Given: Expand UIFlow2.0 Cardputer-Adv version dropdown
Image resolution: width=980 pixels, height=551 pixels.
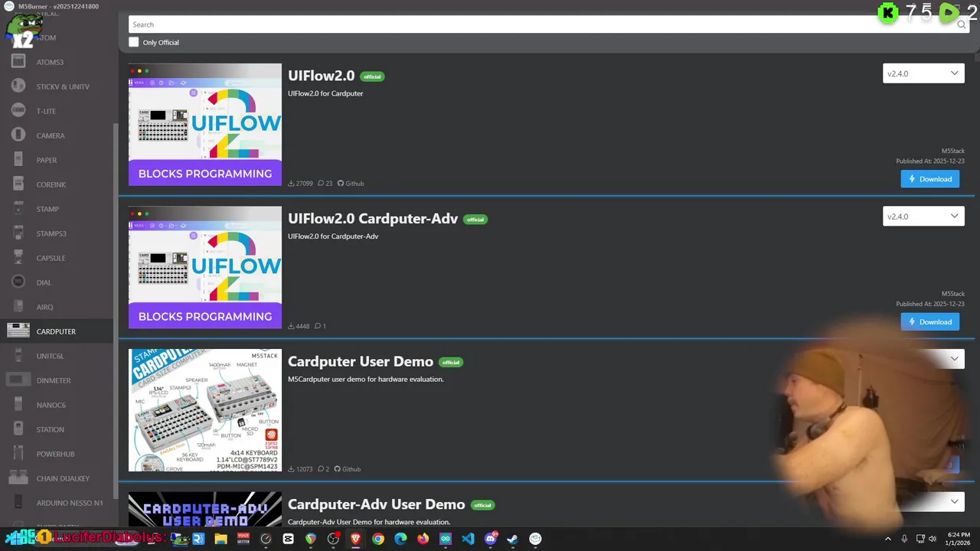Looking at the screenshot, I should click(x=923, y=217).
